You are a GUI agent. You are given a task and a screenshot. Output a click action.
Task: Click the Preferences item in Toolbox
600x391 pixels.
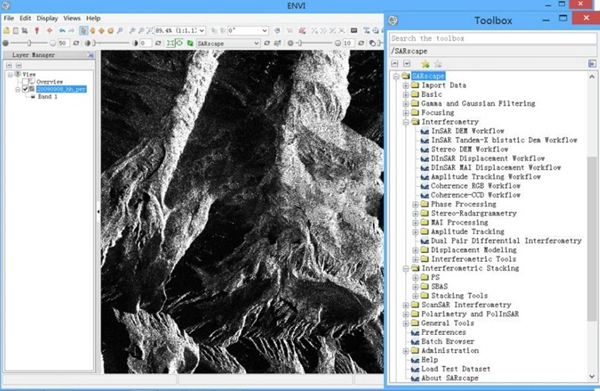pos(443,332)
